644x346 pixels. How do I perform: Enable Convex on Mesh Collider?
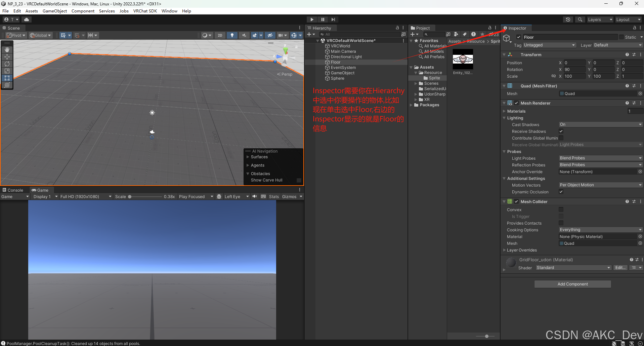click(x=561, y=209)
